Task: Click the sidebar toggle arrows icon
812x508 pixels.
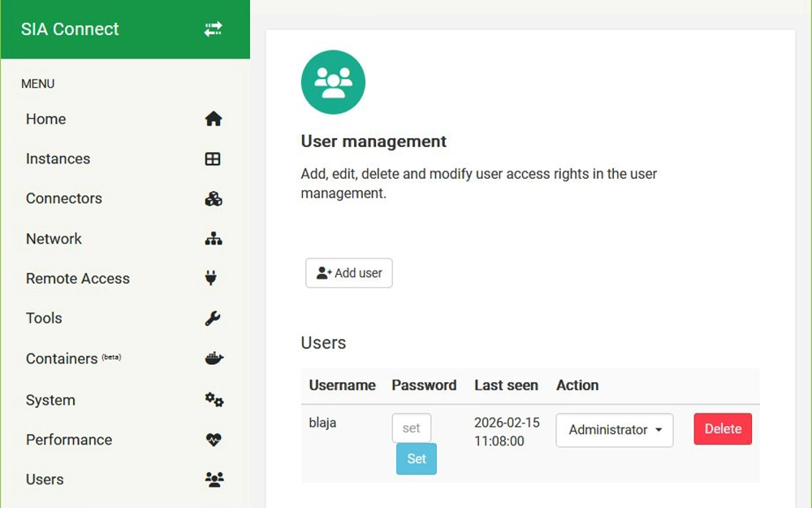Action: 213,29
